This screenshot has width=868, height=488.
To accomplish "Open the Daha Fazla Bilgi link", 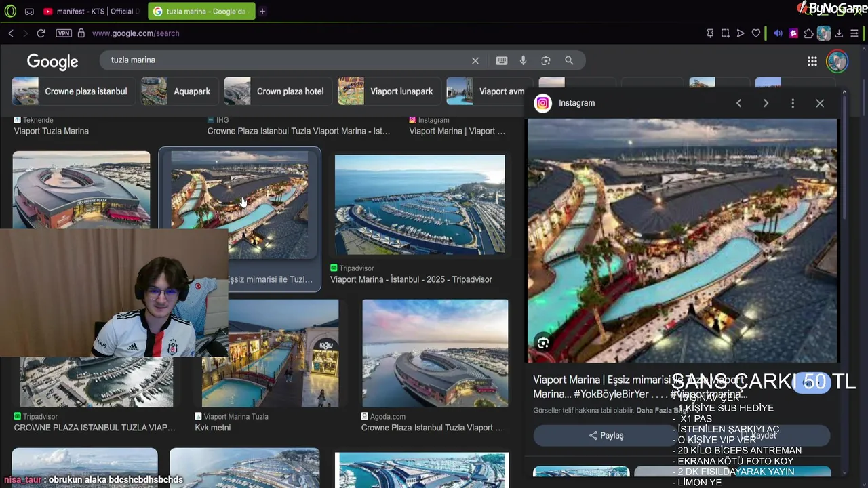I will 662,410.
